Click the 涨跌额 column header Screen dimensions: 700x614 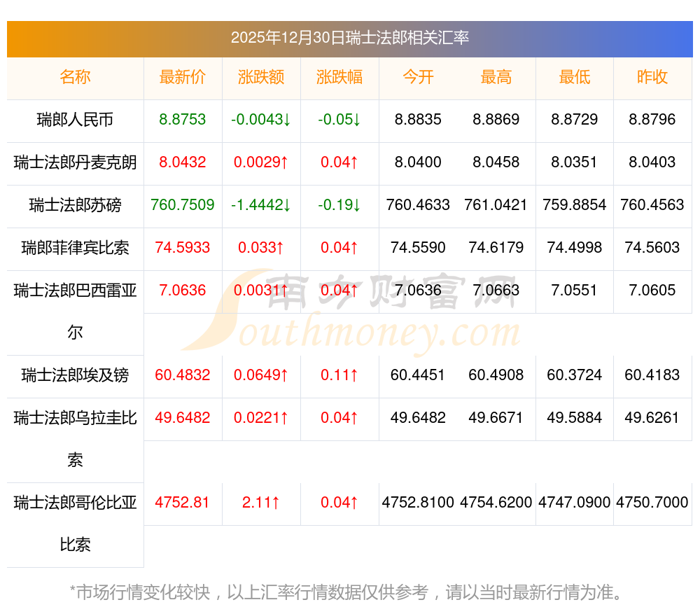tap(261, 77)
